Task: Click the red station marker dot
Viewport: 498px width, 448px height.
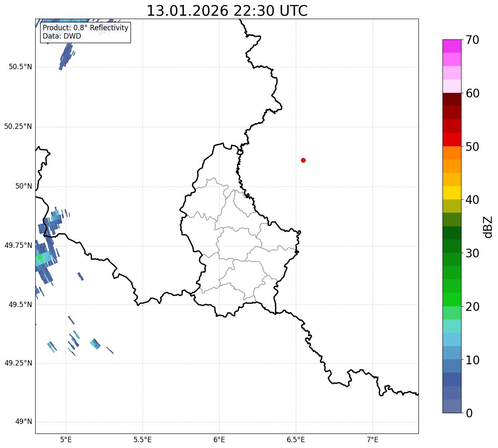Action: coord(303,160)
